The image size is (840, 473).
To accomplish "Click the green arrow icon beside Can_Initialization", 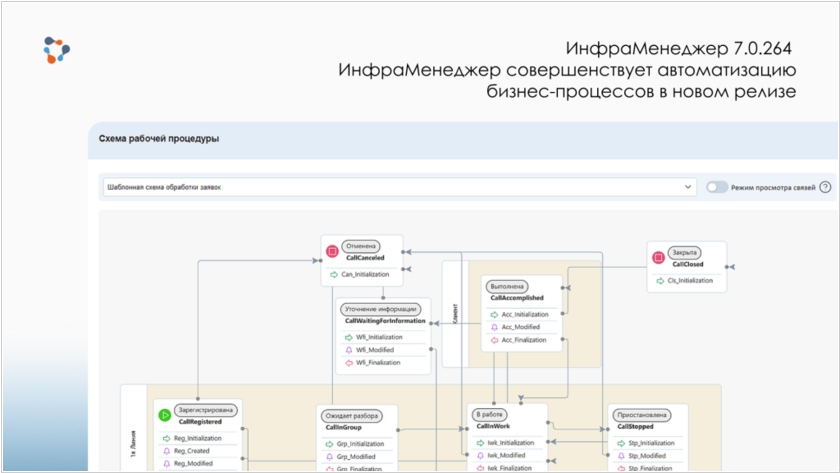I will (333, 274).
